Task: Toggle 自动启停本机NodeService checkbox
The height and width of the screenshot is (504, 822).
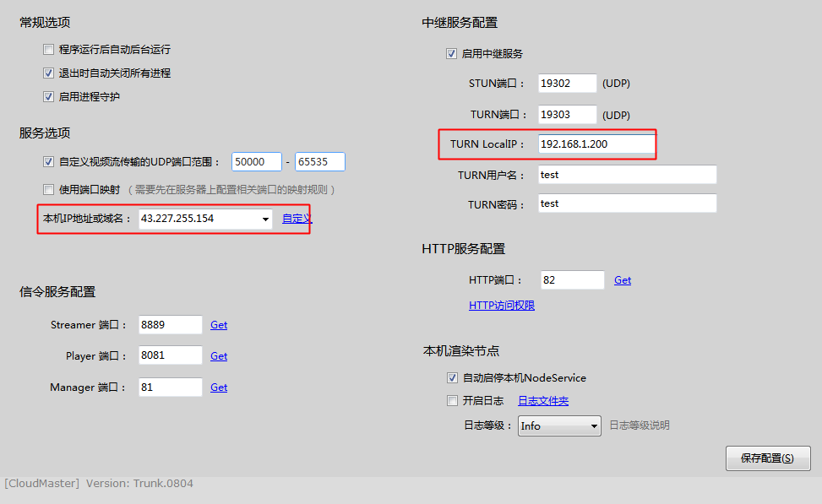Action: tap(453, 377)
